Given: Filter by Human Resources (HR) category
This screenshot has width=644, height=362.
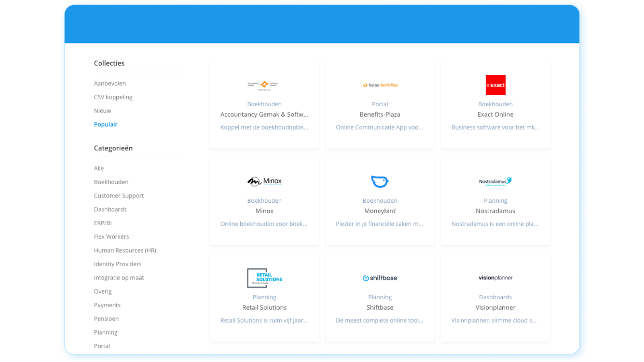Looking at the screenshot, I should coord(125,250).
